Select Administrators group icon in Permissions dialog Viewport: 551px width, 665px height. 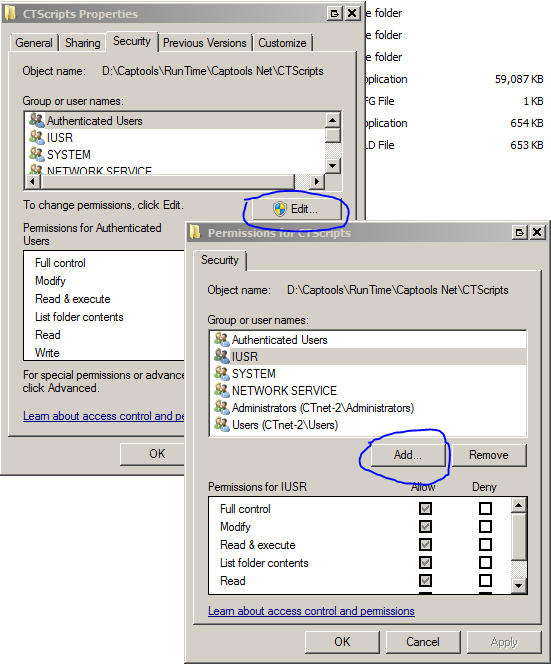tap(222, 407)
